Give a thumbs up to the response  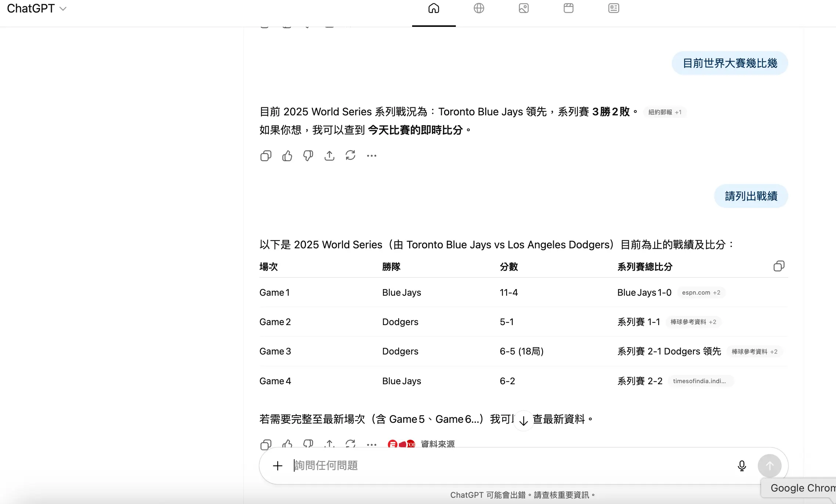[x=287, y=155]
